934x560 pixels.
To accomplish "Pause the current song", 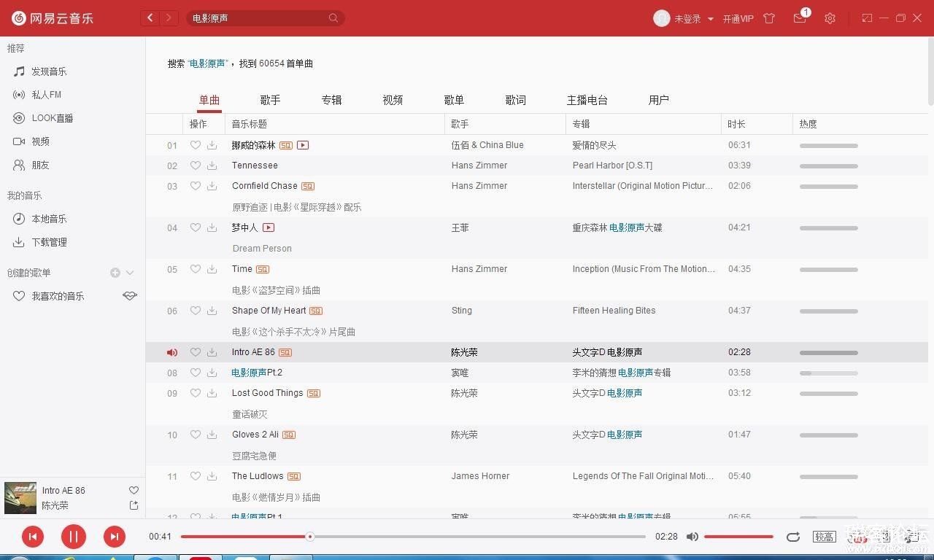I will [x=73, y=537].
